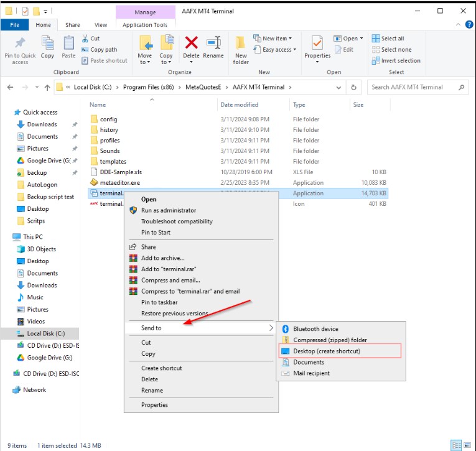This screenshot has height=451, width=476.
Task: Click the Cut scissors icon in ribbon
Action: (x=85, y=39)
